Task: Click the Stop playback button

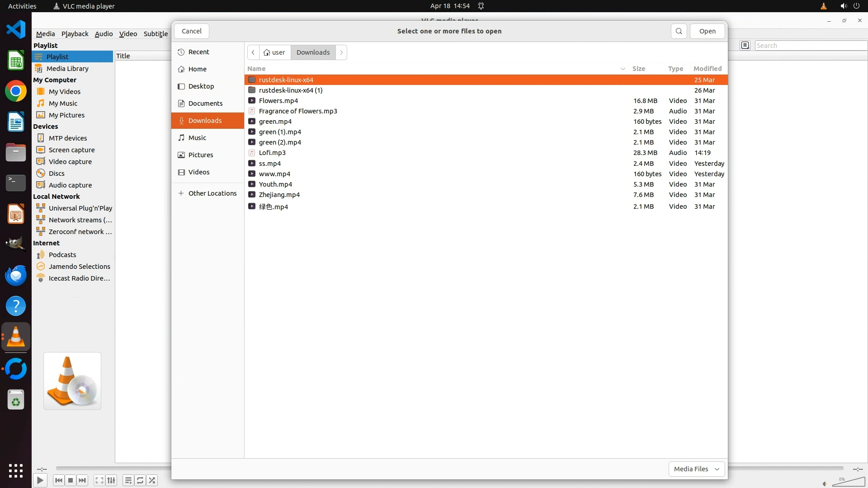Action: (71, 480)
